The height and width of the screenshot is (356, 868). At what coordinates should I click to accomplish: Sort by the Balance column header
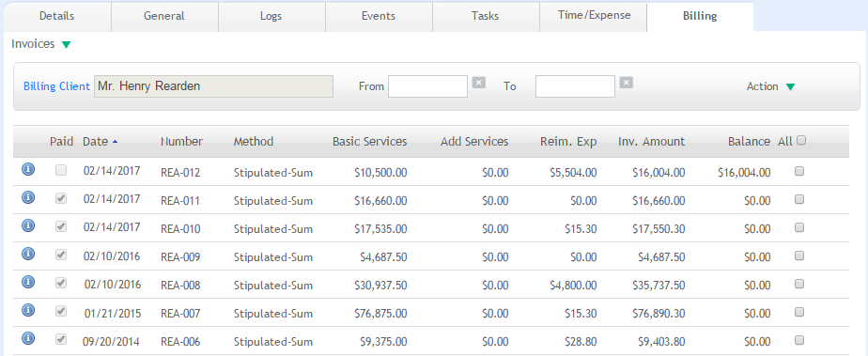point(749,141)
